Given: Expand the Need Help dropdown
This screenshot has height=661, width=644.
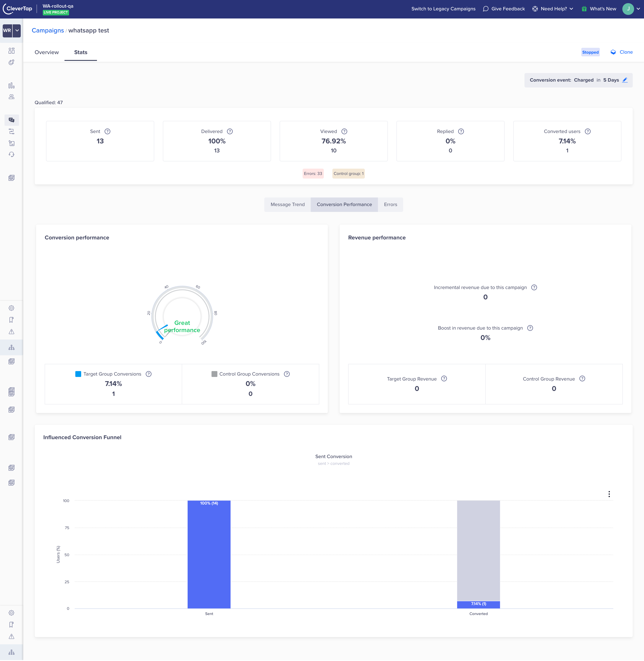Looking at the screenshot, I should click(x=557, y=9).
